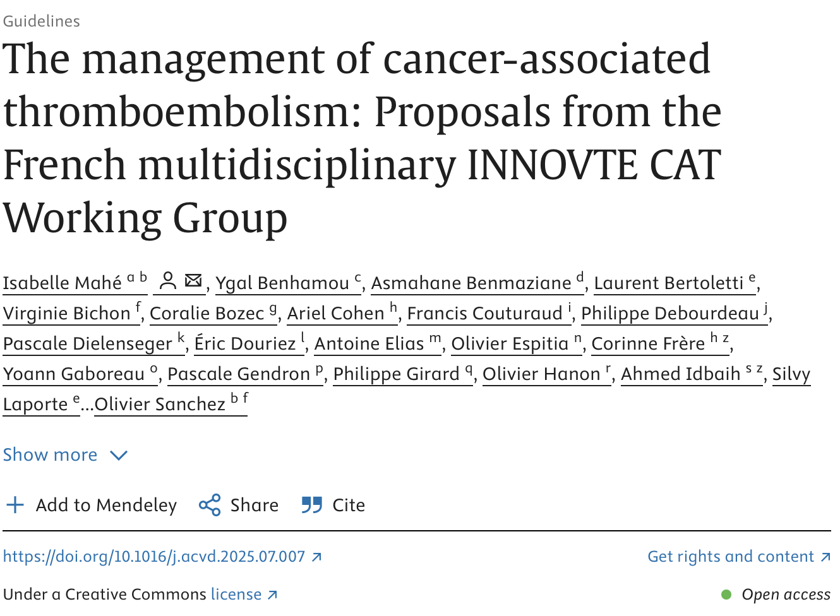Click the Cite quotation marks icon
Viewport: 840px width, 616px height.
pos(312,505)
